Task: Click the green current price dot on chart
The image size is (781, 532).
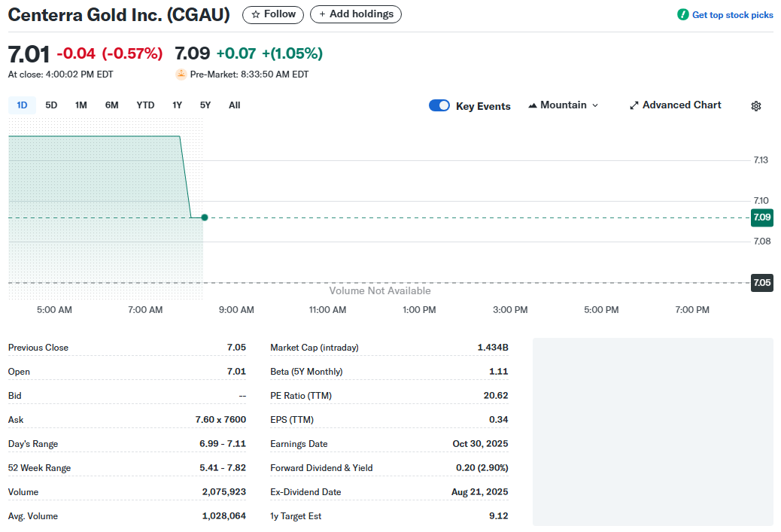Action: [x=204, y=217]
